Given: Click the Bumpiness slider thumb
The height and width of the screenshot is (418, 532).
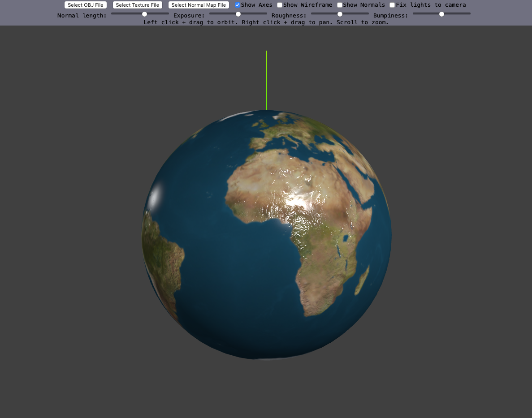Looking at the screenshot, I should 441,14.
